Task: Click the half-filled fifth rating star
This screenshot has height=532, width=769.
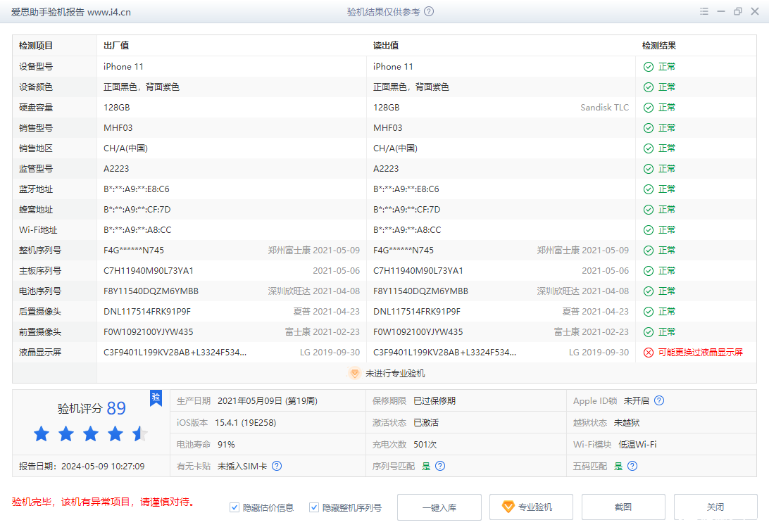Action: point(139,433)
